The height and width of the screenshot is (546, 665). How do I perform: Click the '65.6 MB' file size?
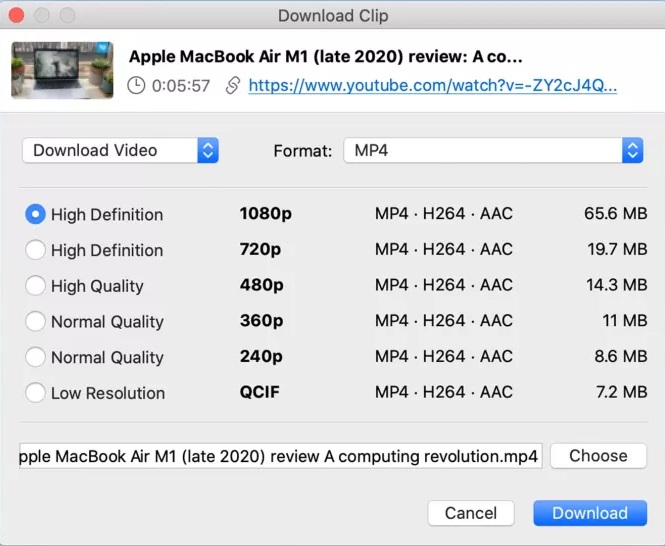(615, 213)
